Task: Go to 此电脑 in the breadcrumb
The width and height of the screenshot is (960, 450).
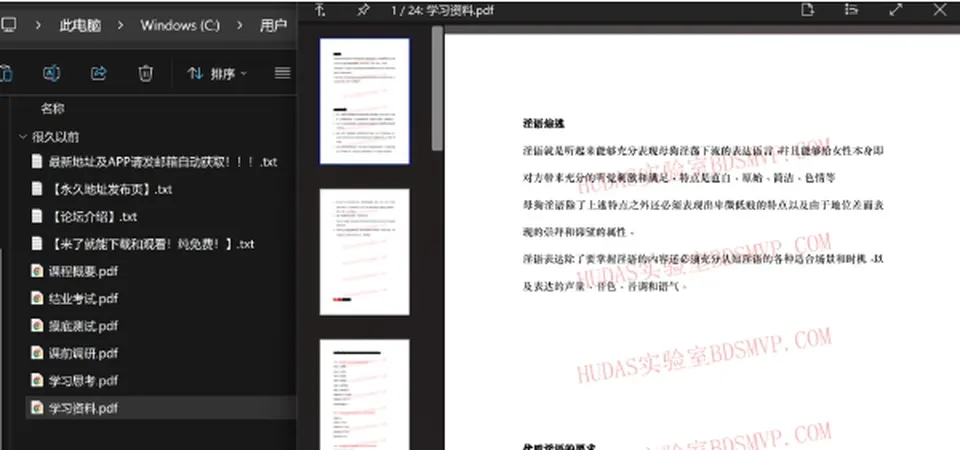Action: (80, 25)
